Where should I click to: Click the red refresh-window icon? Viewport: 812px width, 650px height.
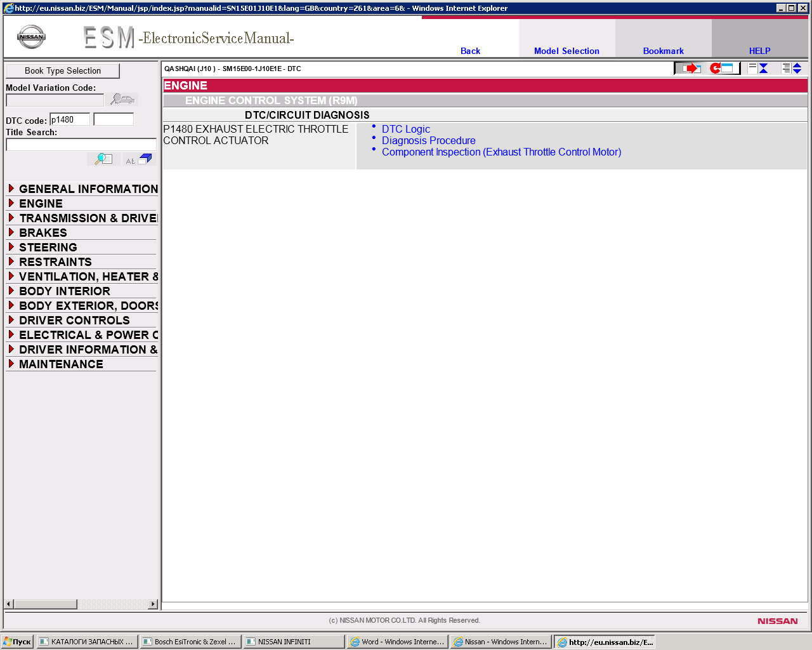click(x=723, y=68)
